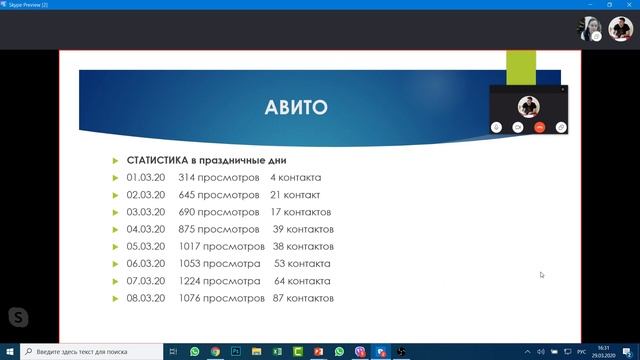End the call with the red hang-up button

point(540,127)
